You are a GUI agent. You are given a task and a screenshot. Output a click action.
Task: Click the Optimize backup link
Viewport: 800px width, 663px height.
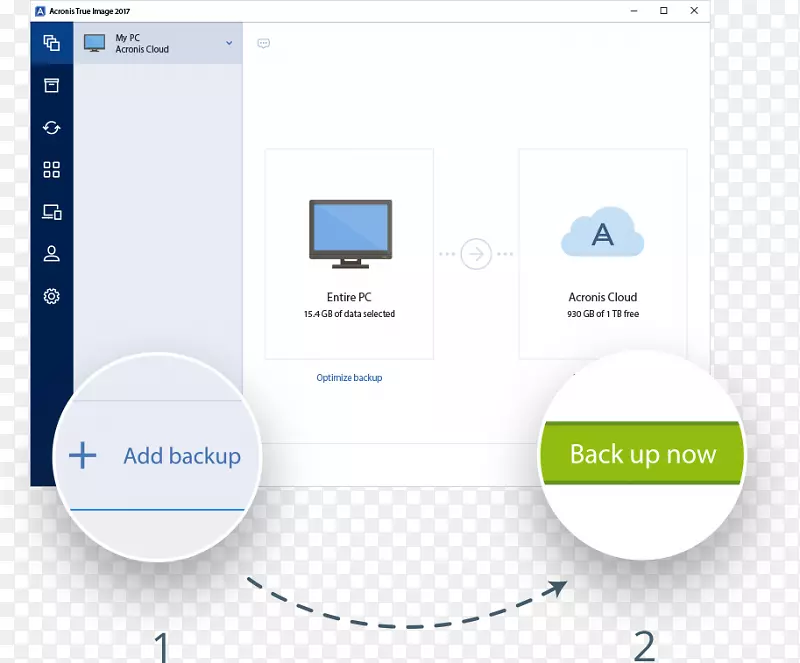349,378
